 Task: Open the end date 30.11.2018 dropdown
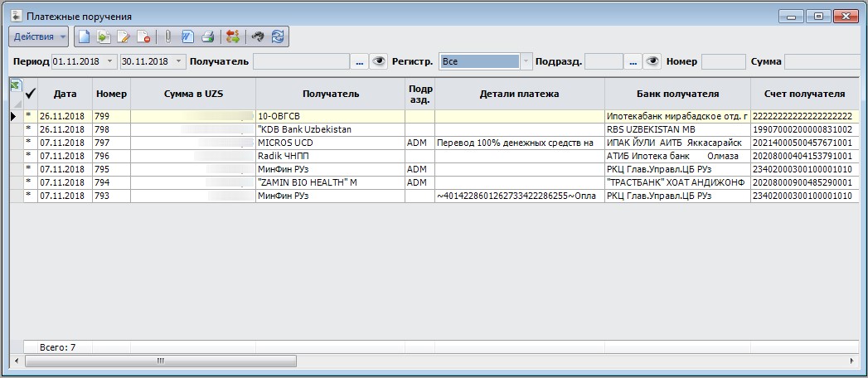click(x=179, y=61)
